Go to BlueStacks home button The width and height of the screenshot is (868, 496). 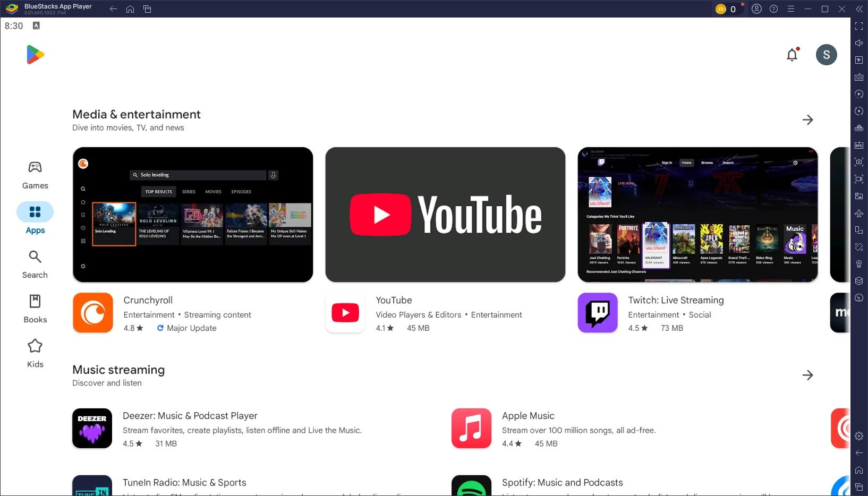[130, 9]
